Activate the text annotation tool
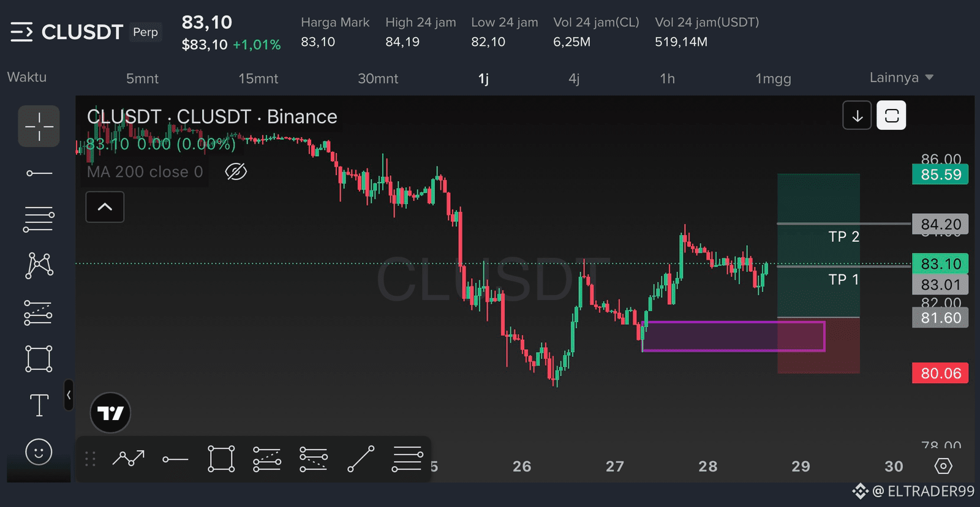 coord(39,405)
